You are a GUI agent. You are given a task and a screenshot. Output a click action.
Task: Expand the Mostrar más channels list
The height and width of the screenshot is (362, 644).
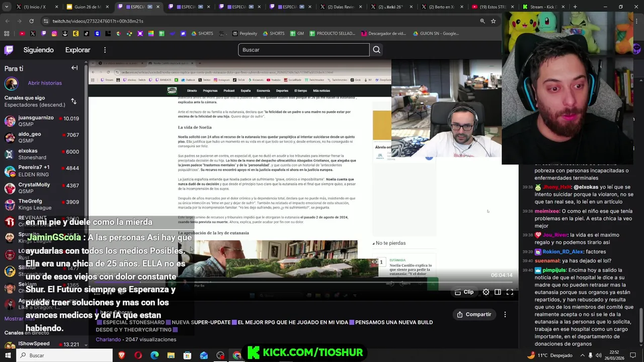coord(20,318)
